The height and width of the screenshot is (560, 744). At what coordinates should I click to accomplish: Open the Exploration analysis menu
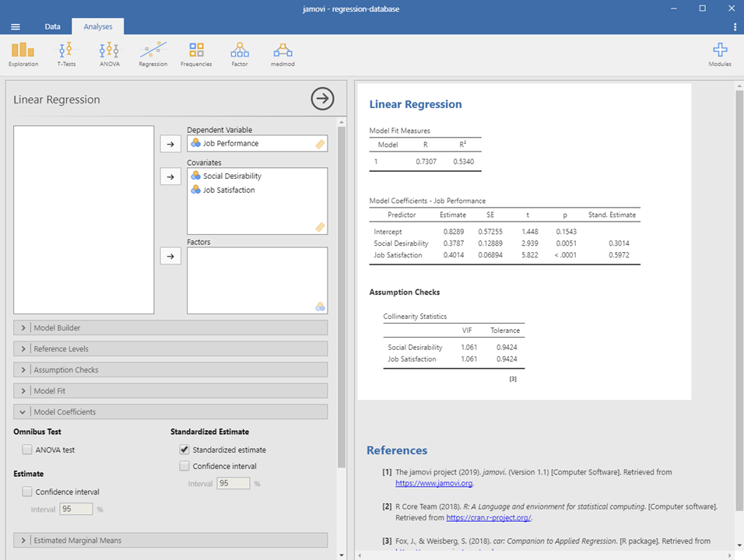23,54
